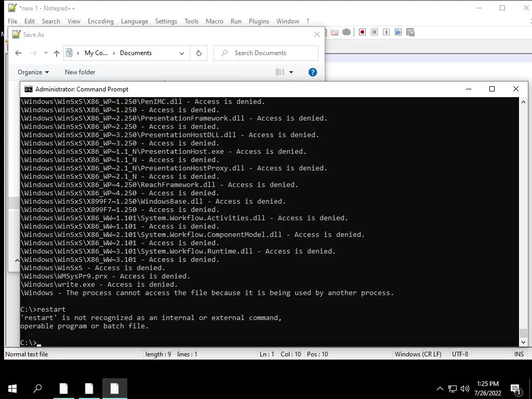This screenshot has width=532, height=399.
Task: Expand the chevron after My Co... in the address bar
Action: coord(114,53)
